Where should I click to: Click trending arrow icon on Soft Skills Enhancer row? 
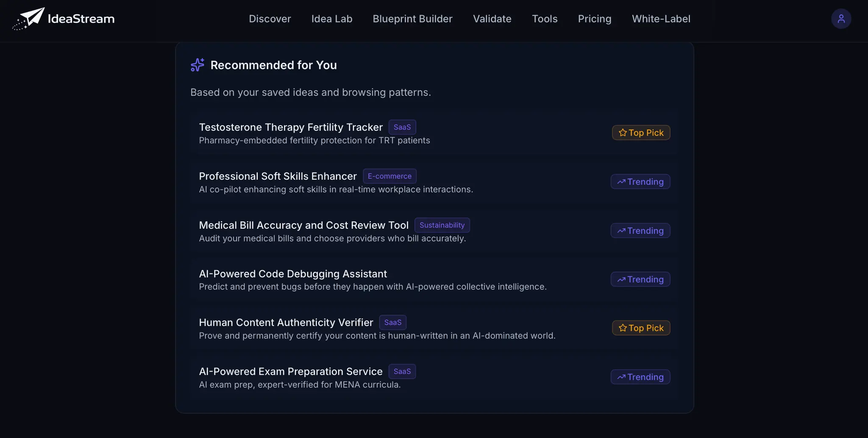(621, 182)
